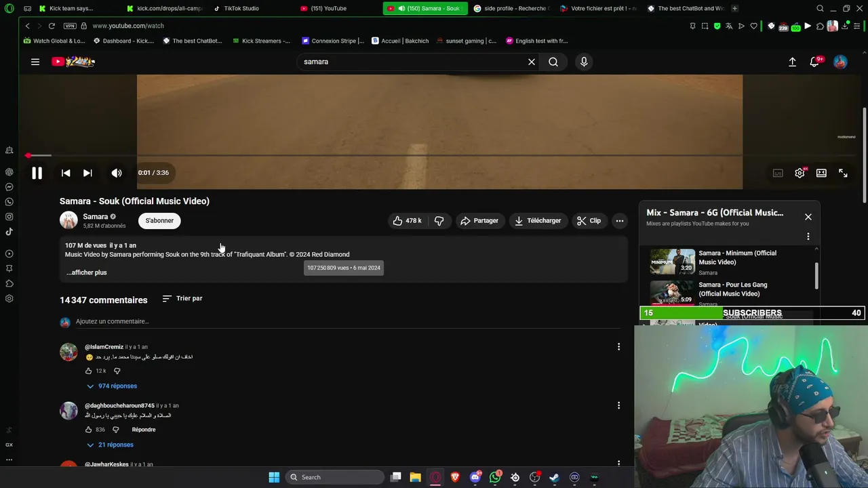Like the @IslamCremiz comment

pyautogui.click(x=88, y=371)
